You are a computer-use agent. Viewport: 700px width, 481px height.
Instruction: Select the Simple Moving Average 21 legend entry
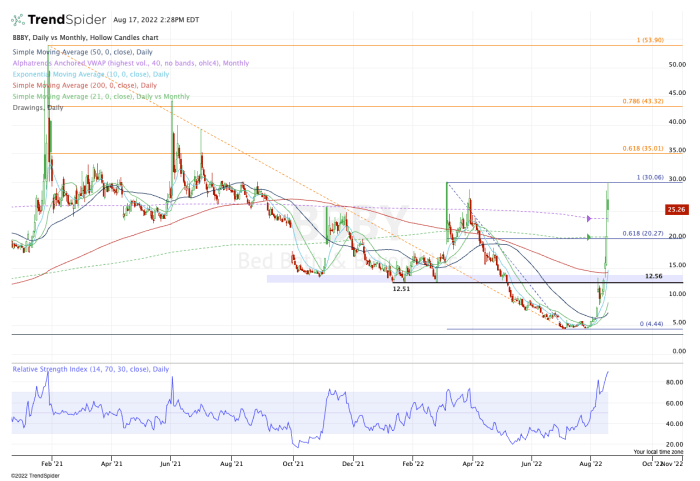[100, 96]
